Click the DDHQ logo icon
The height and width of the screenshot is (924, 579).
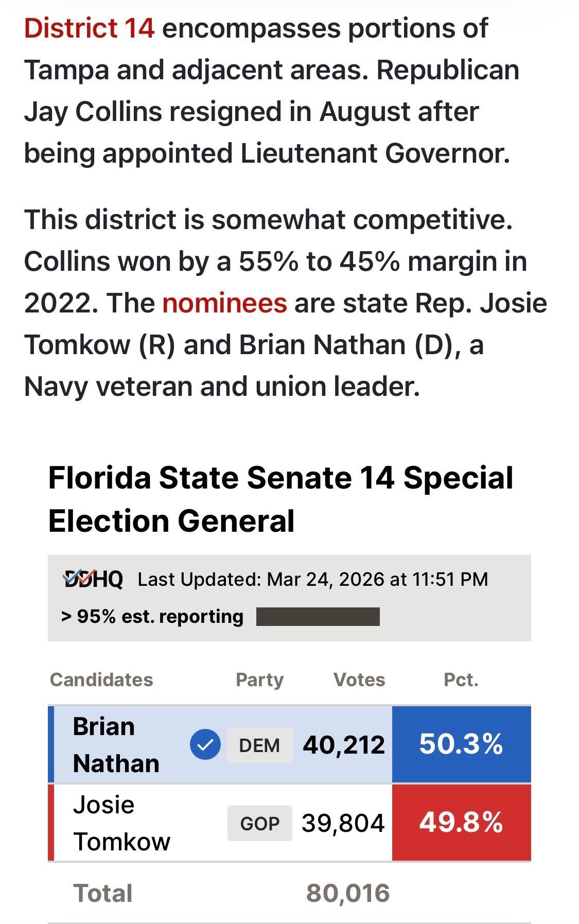point(93,579)
